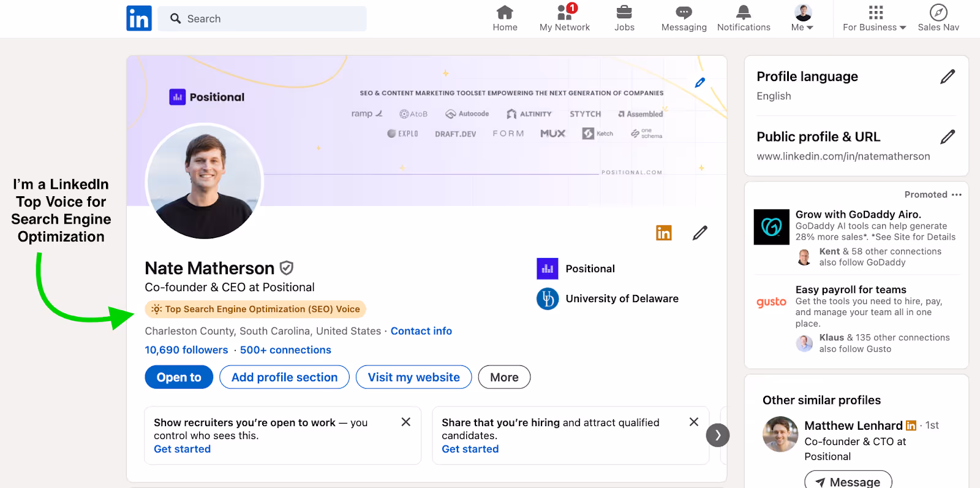Expand the For Business apps menu
Viewport: 980px width, 488px height.
point(875,18)
